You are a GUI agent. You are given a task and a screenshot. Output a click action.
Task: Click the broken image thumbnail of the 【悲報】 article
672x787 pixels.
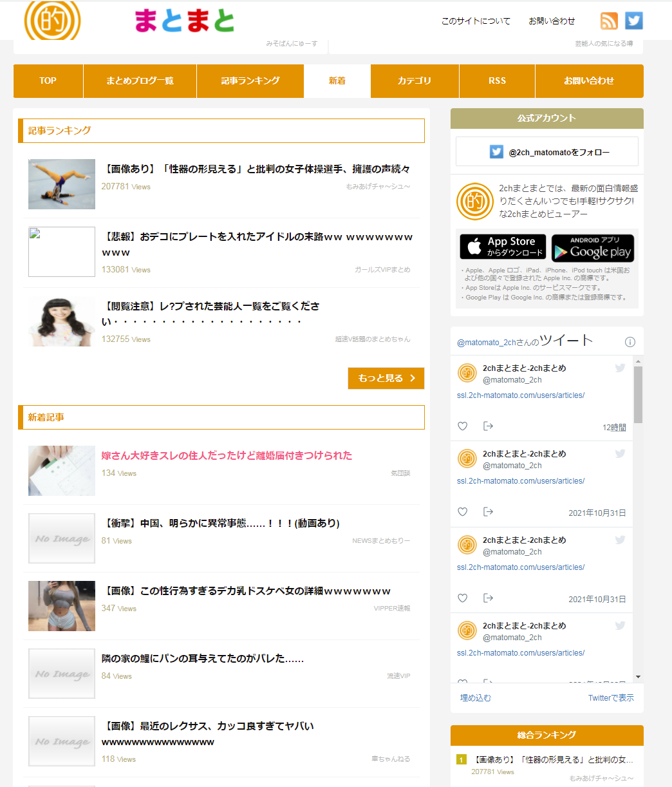(62, 252)
